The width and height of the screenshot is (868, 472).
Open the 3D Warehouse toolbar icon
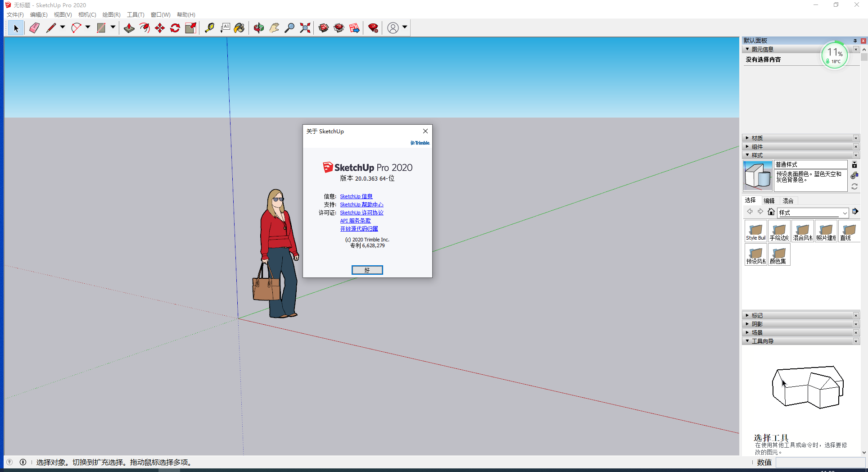coord(324,28)
